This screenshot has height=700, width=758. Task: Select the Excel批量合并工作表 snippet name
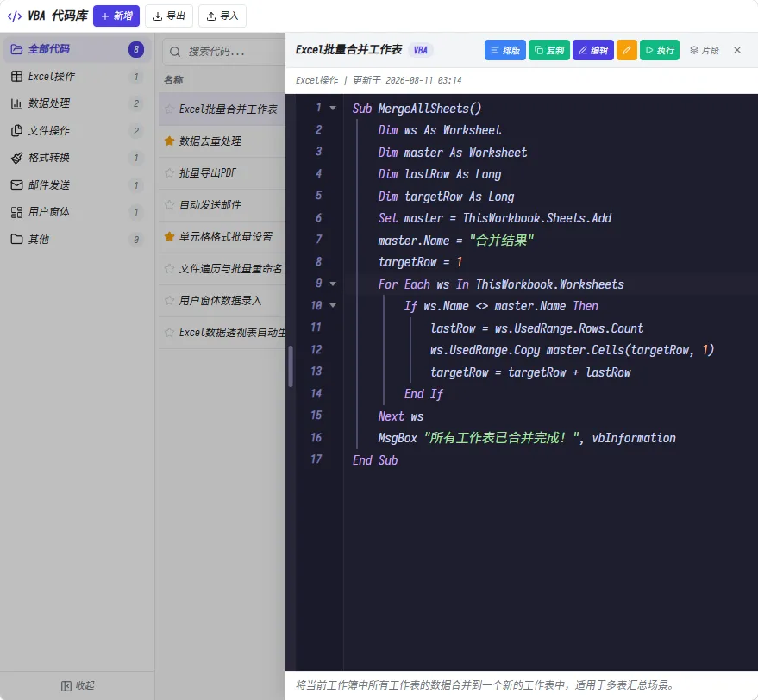click(x=229, y=109)
